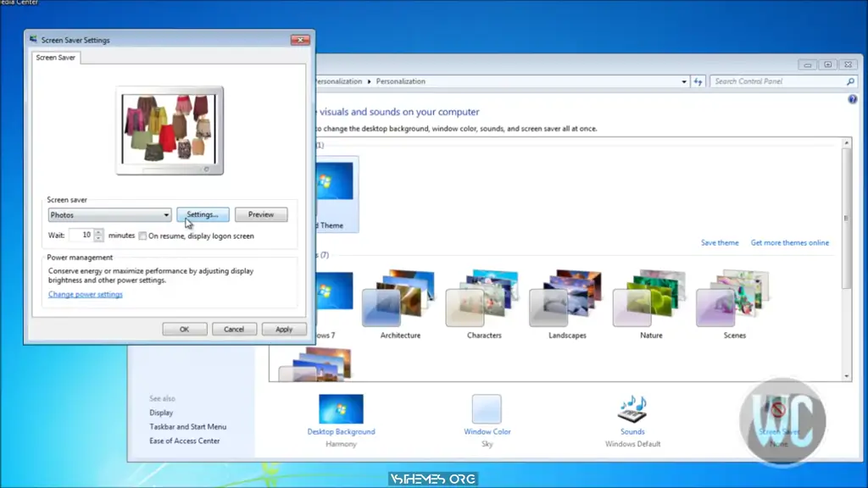Viewport: 868px width, 488px height.
Task: Preview the selected screen saver
Action: [260, 214]
